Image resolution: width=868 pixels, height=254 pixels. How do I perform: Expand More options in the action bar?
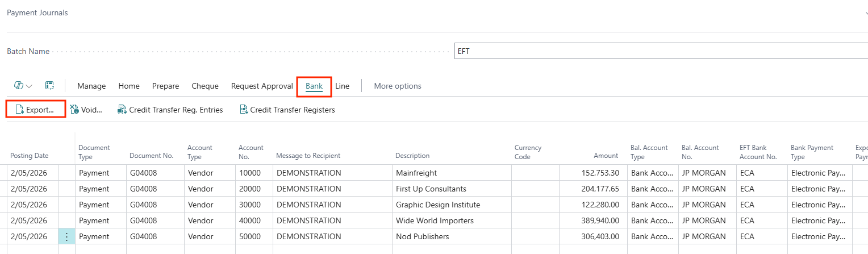point(397,86)
